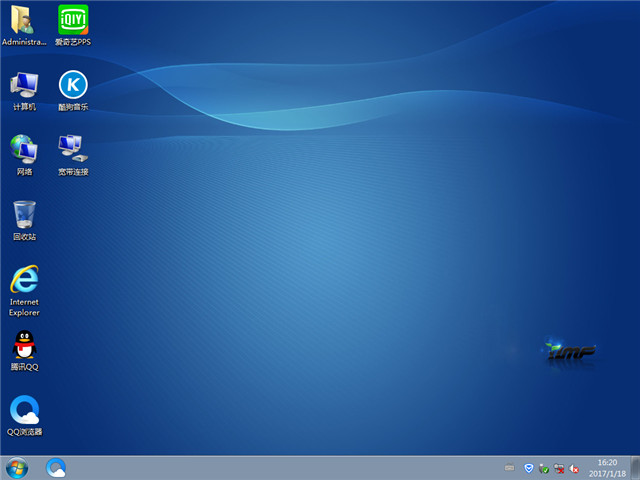Open the network status tray icon

(560, 468)
